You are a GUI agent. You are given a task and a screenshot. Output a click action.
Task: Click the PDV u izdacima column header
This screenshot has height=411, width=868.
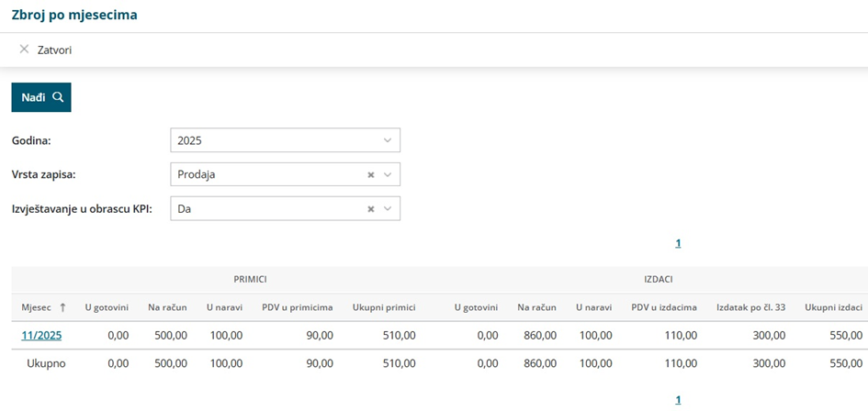click(664, 307)
